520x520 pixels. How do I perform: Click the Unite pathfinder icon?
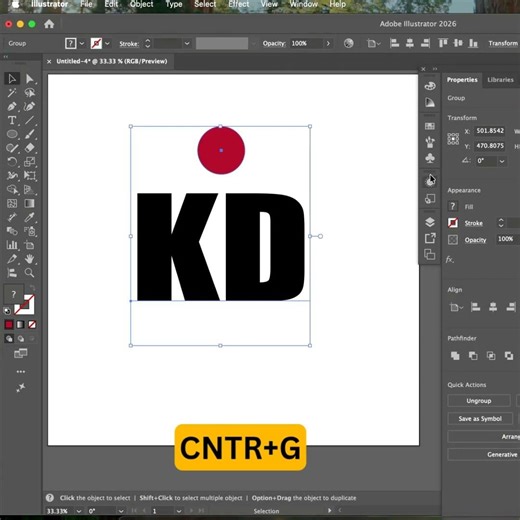pyautogui.click(x=455, y=356)
